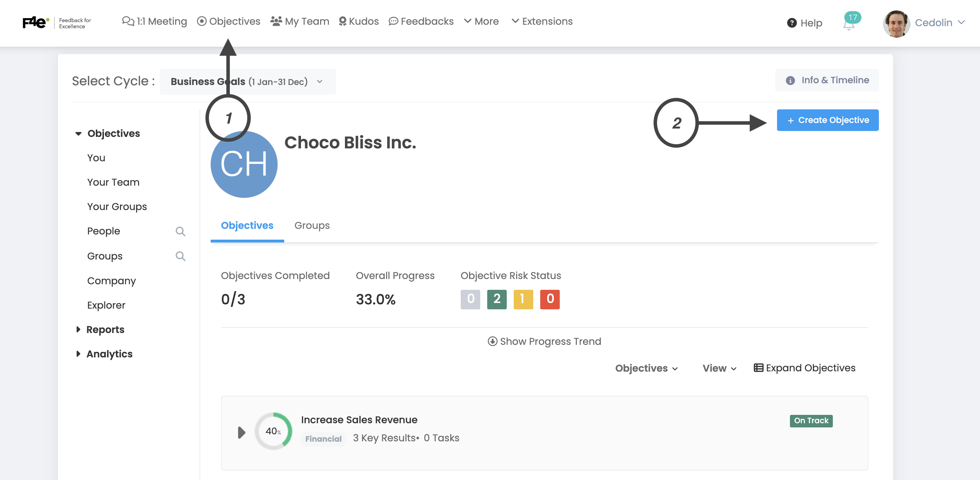Click the notification bell icon
This screenshot has width=980, height=480.
(x=849, y=25)
